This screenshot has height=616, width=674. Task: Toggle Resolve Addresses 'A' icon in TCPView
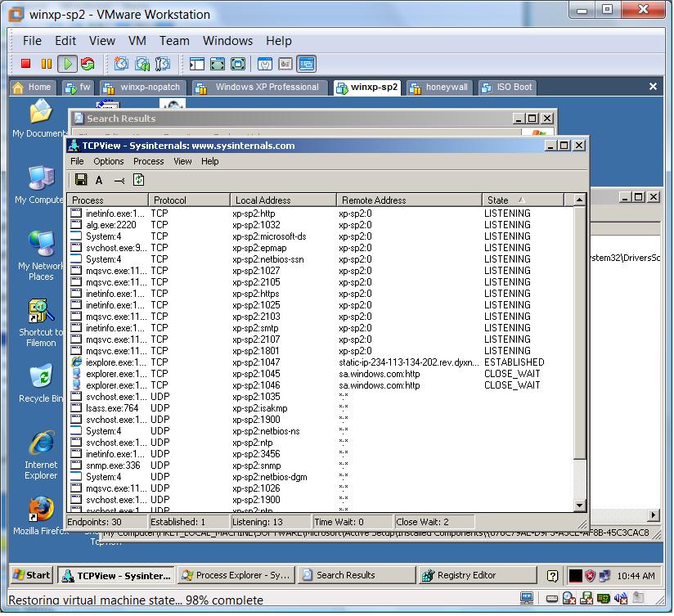click(x=99, y=180)
